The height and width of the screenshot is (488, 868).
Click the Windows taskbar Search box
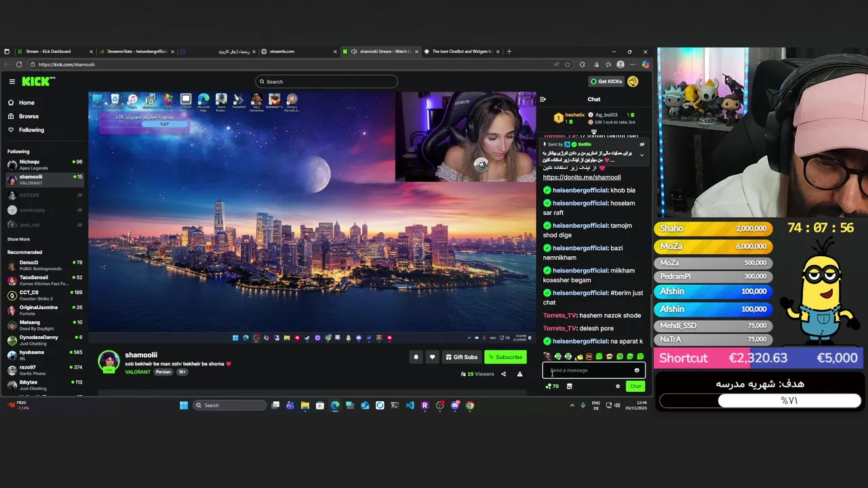coord(230,405)
